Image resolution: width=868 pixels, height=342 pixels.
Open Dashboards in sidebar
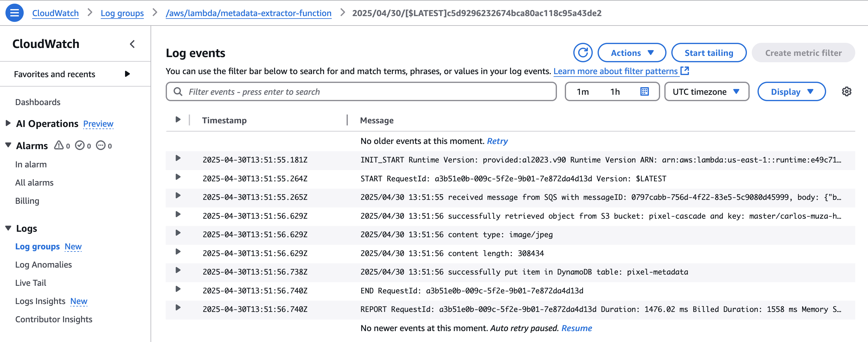pos(38,102)
